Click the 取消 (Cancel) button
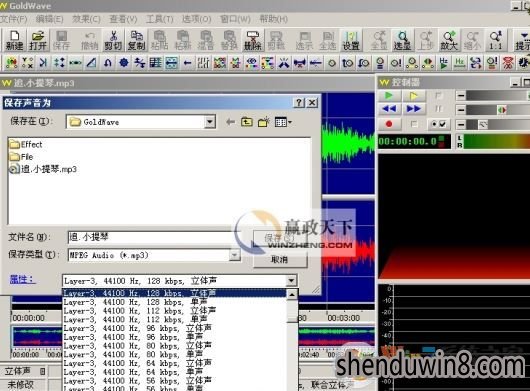The width and height of the screenshot is (530, 391). pos(280,260)
